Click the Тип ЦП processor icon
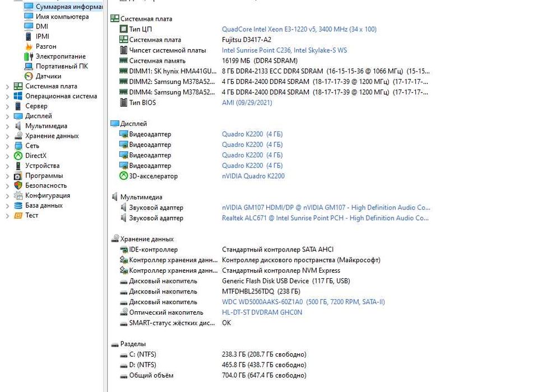The height and width of the screenshot is (392, 533). click(x=123, y=29)
